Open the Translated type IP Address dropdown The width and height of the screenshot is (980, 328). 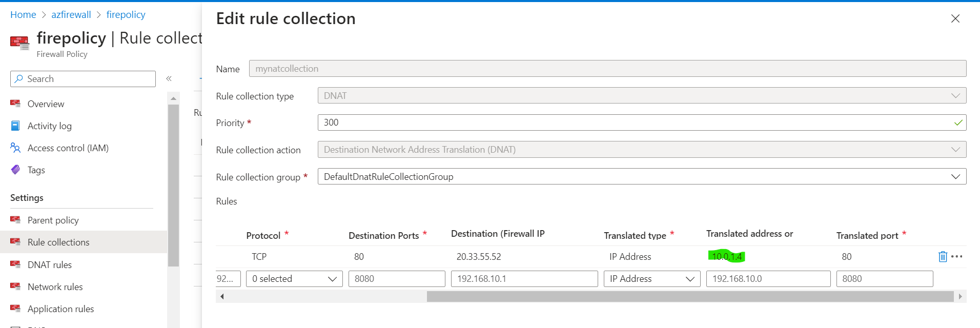(651, 279)
